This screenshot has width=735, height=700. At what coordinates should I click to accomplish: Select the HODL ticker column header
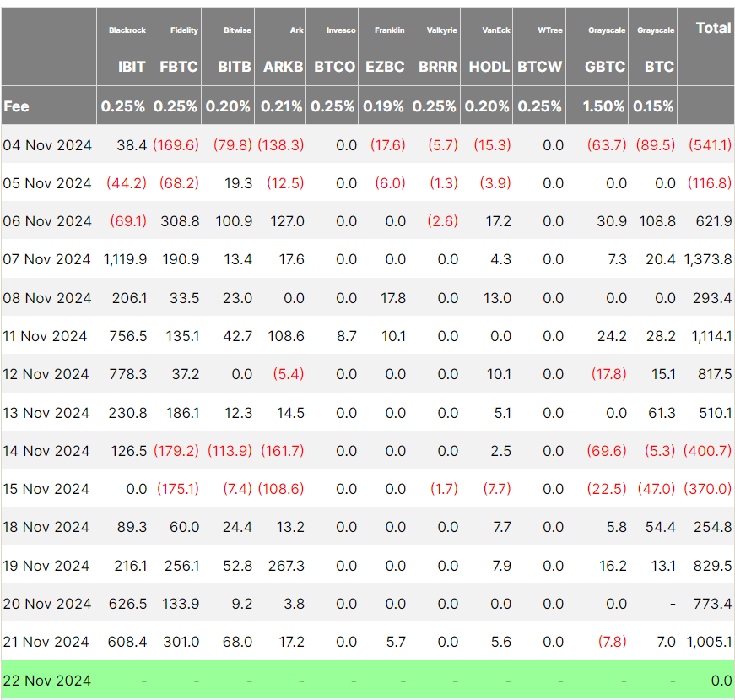coord(489,67)
